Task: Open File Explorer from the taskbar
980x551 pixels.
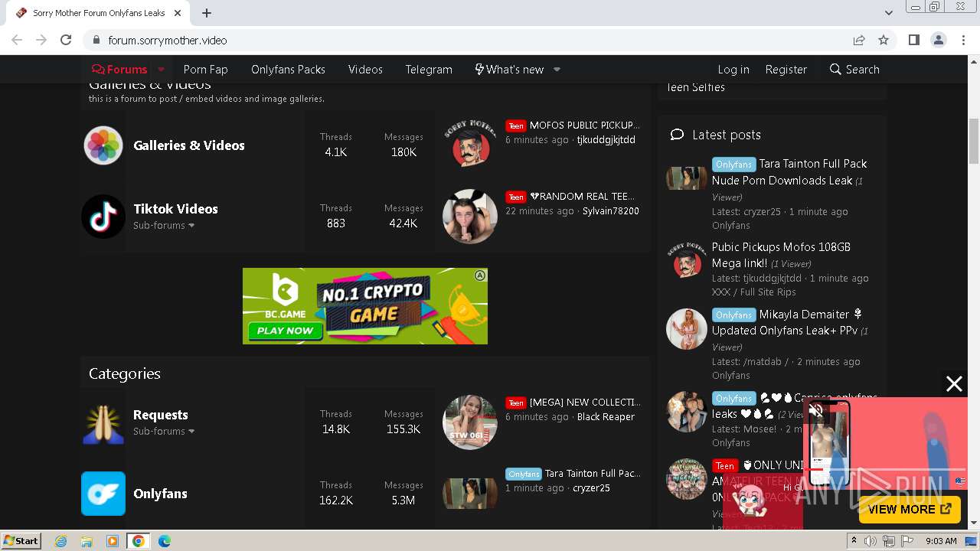Action: 87,541
